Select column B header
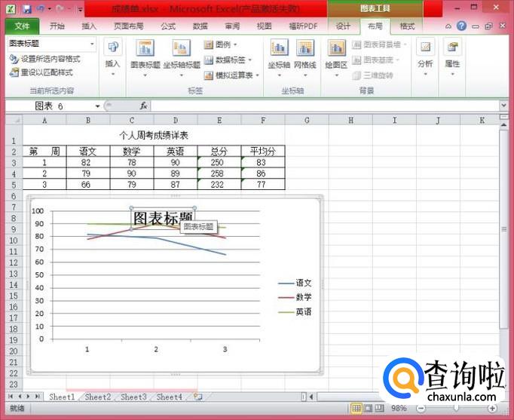Screen dimensions: 514x420 click(x=88, y=121)
